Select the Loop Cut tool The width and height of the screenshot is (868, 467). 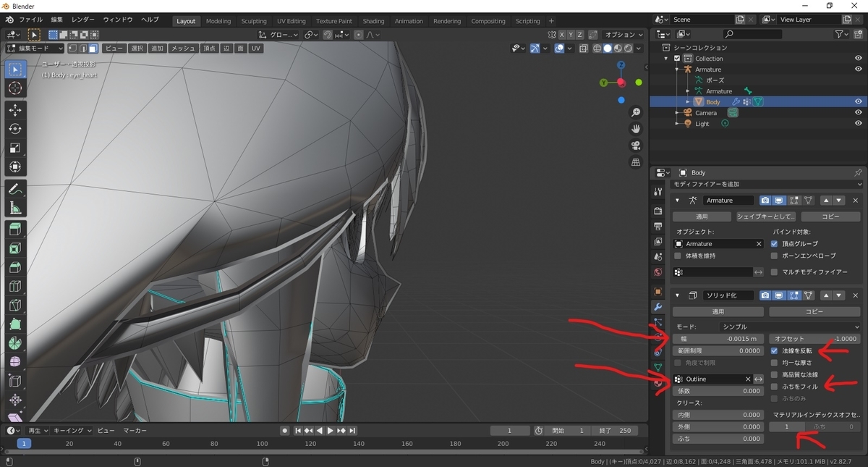point(15,286)
